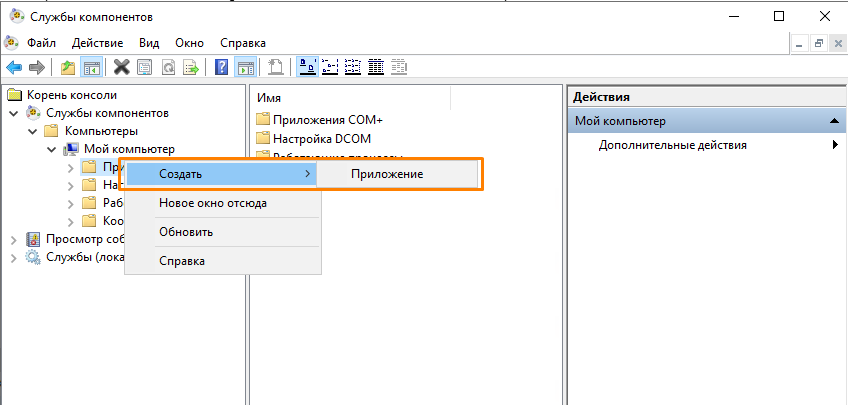Select the Large Icons view button
848x405 pixels.
coord(309,67)
